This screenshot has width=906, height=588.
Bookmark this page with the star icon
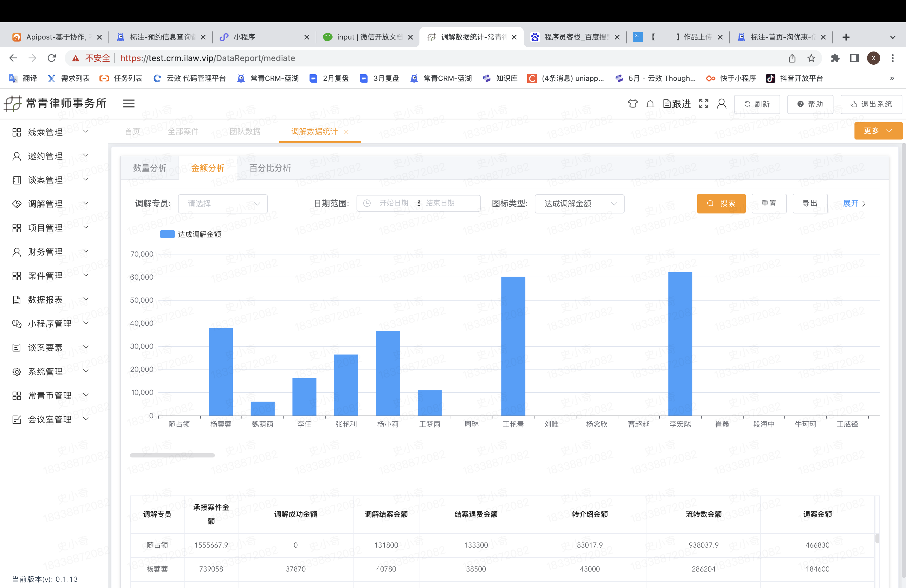[811, 58]
